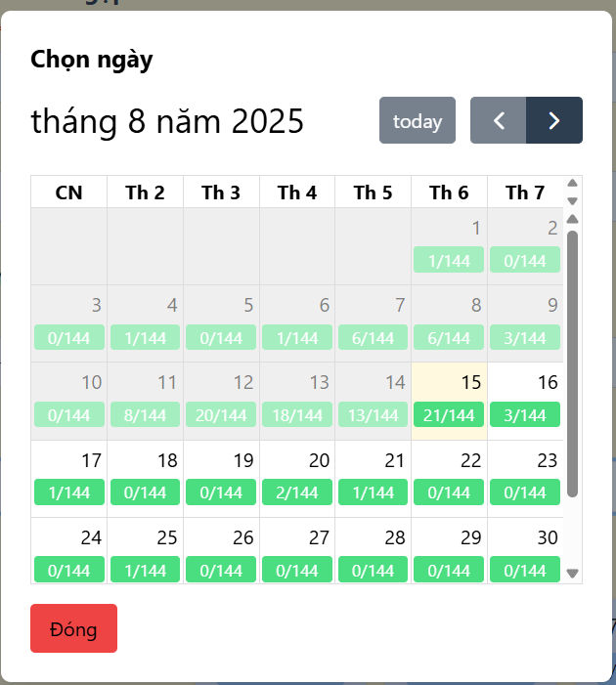Close the dialog with Đóng button
616x685 pixels.
73,628
